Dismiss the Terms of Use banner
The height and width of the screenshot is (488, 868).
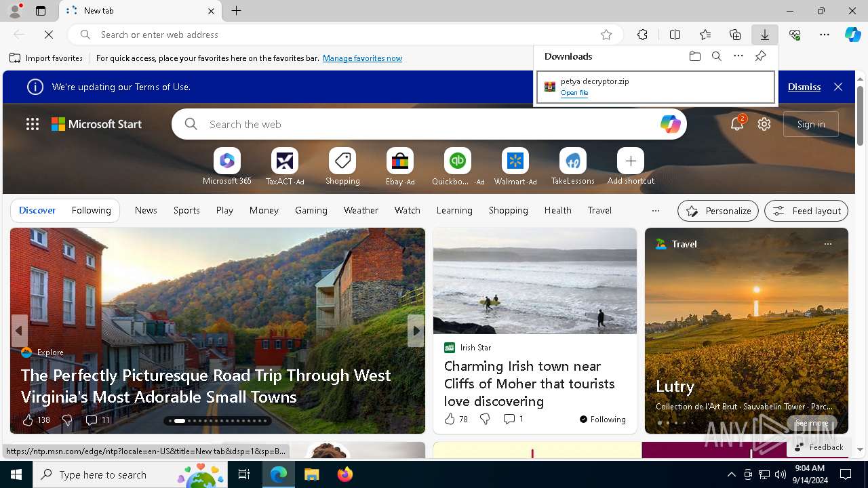click(804, 87)
